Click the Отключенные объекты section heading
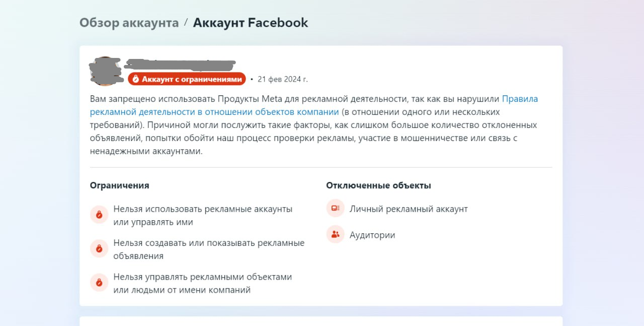644x326 pixels. coord(378,185)
